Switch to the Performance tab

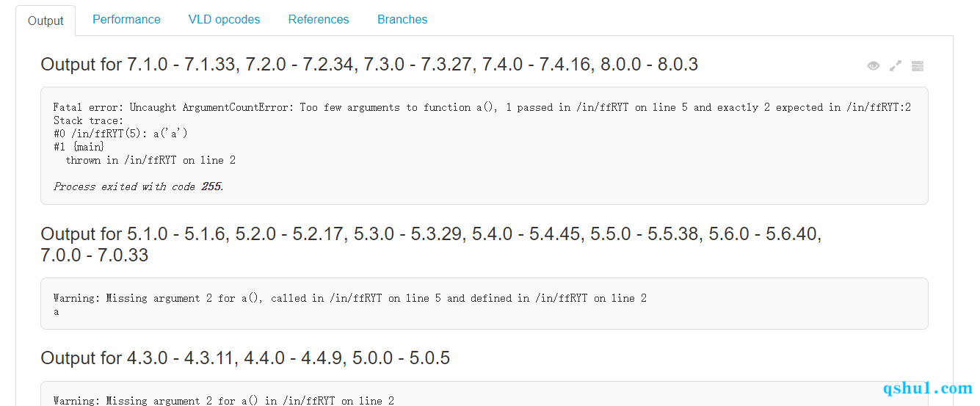point(126,20)
